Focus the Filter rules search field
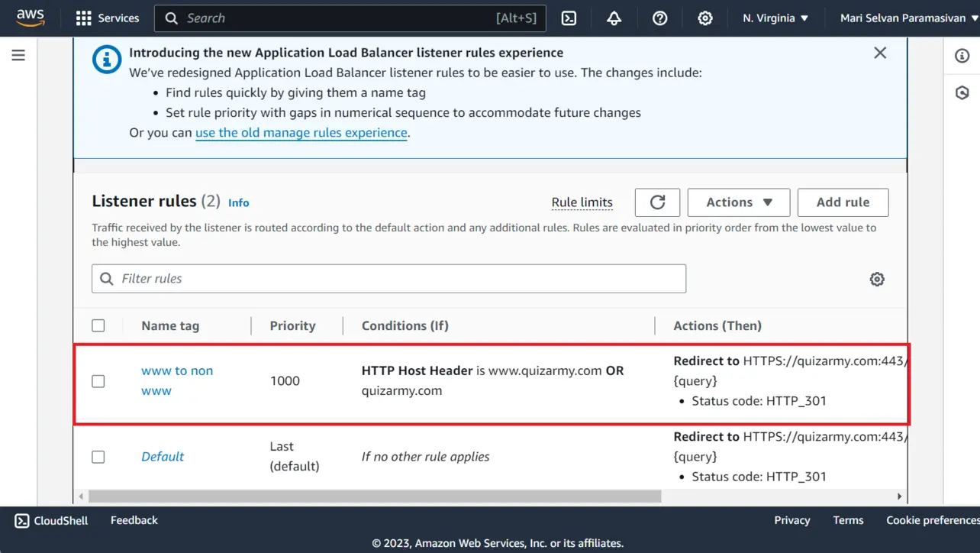980x553 pixels. click(x=389, y=279)
